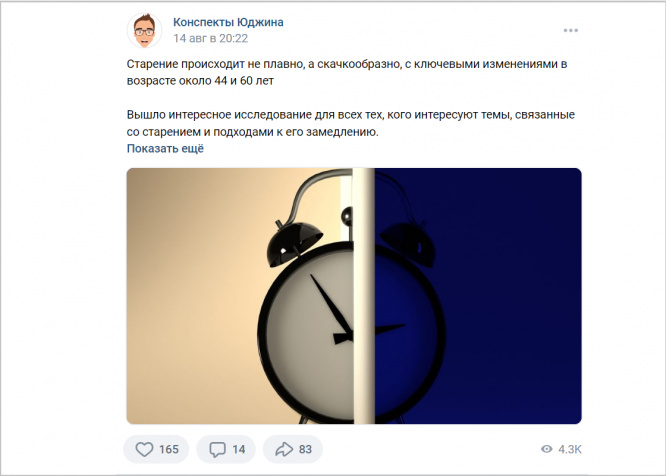Click the eye views icon
Screen dimensions: 666x476
[x=547, y=449]
